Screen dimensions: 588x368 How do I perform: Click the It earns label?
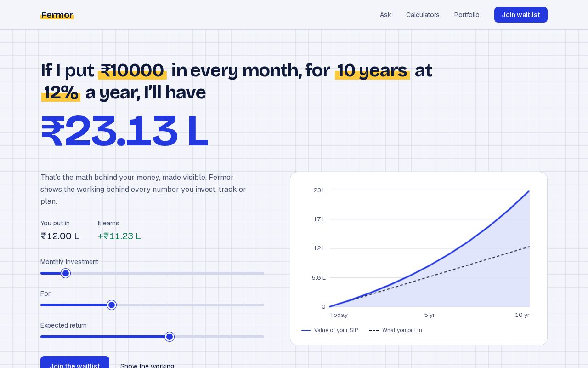[108, 223]
